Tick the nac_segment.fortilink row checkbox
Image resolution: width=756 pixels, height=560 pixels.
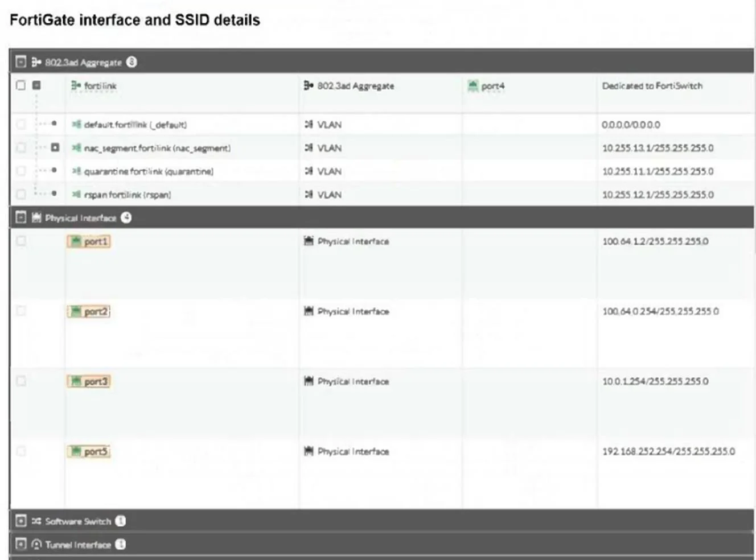coord(21,147)
